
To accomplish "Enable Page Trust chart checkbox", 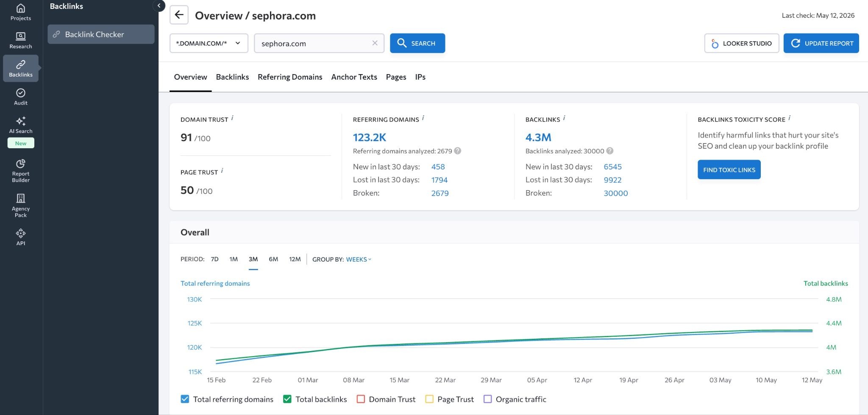I will pyautogui.click(x=429, y=399).
